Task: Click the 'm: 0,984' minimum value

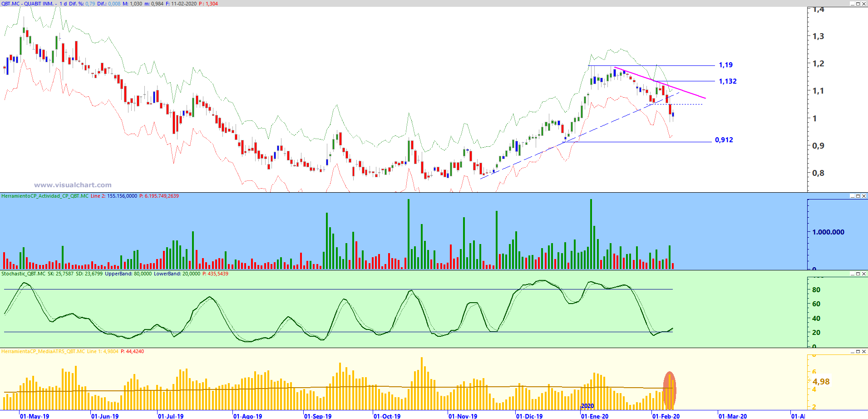Action: [154, 4]
